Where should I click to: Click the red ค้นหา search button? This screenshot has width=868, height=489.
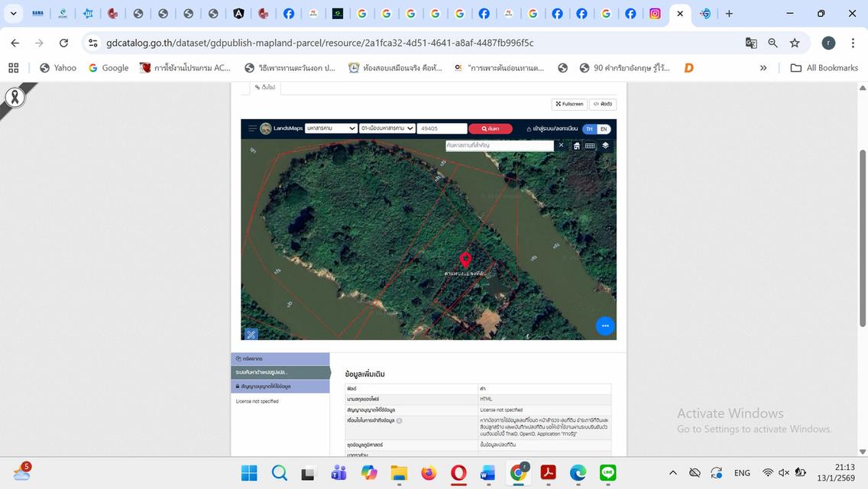pyautogui.click(x=490, y=128)
